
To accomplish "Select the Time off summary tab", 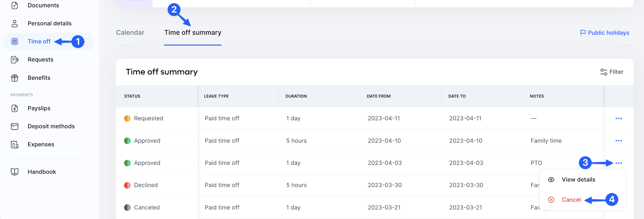I will tap(193, 33).
